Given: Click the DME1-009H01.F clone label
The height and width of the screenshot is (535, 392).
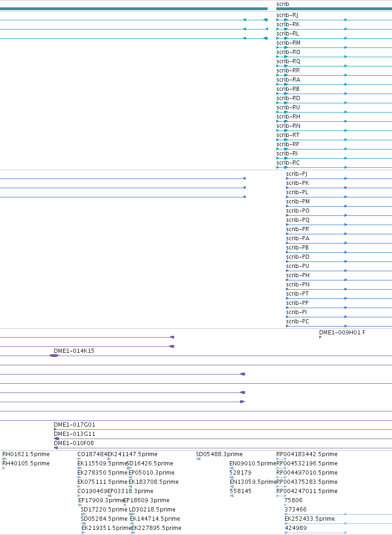Looking at the screenshot, I should 342,333.
